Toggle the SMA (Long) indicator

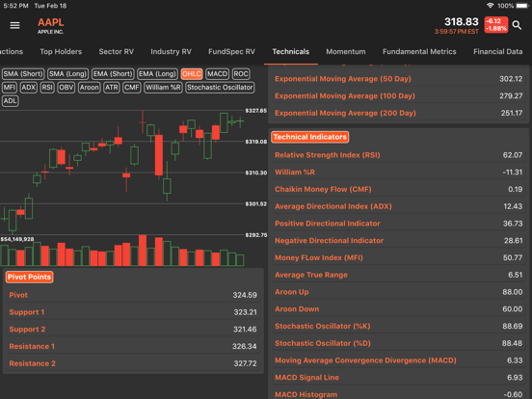pyautogui.click(x=67, y=74)
